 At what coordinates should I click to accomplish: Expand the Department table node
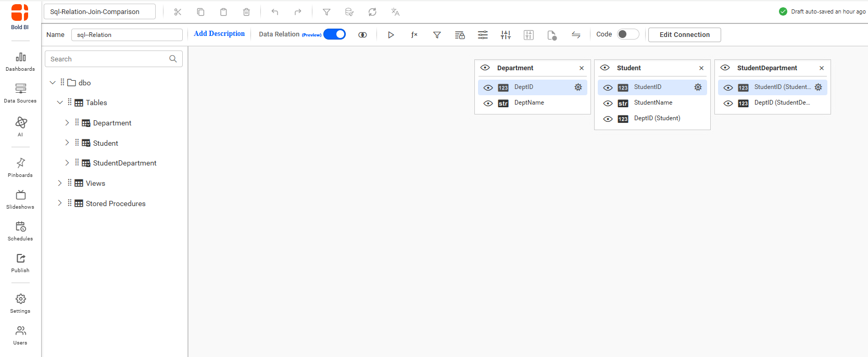click(67, 123)
